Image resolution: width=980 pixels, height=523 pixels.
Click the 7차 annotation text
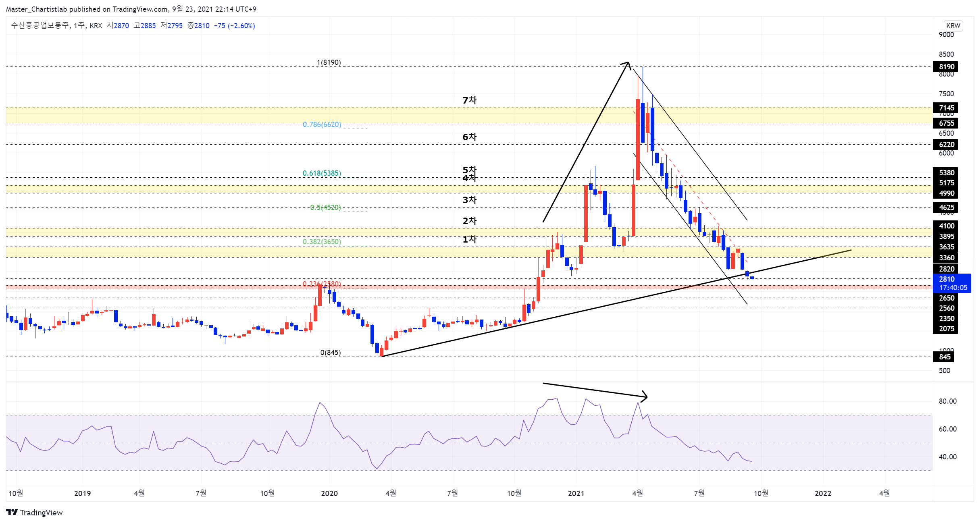(x=470, y=100)
